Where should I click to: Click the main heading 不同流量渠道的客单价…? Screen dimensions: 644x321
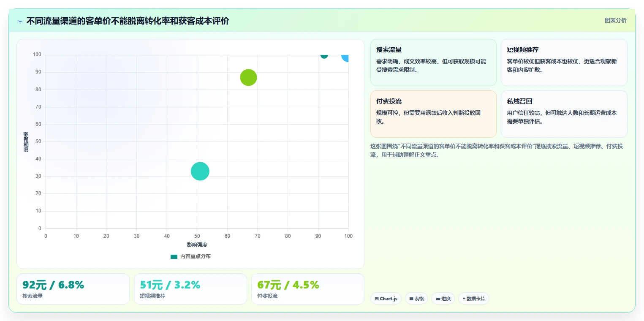pyautogui.click(x=128, y=21)
